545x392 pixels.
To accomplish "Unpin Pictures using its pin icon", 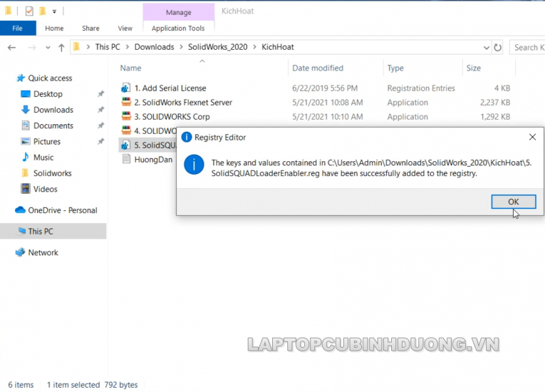I will click(x=100, y=141).
